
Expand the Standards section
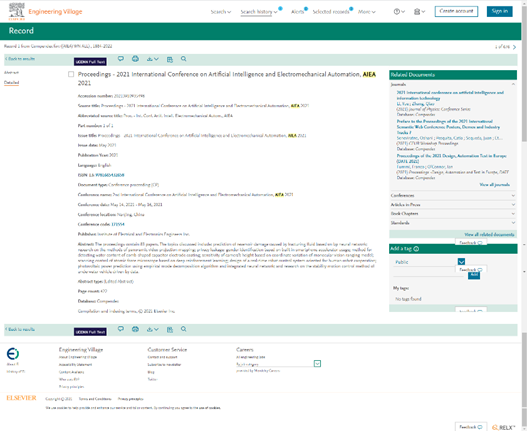coord(453,223)
